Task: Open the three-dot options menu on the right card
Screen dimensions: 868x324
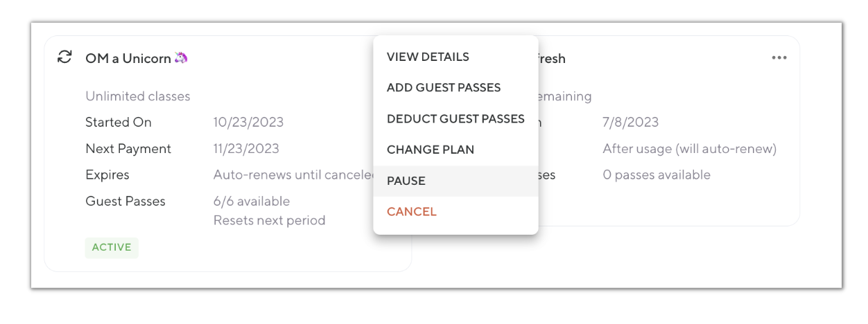Action: [x=779, y=58]
